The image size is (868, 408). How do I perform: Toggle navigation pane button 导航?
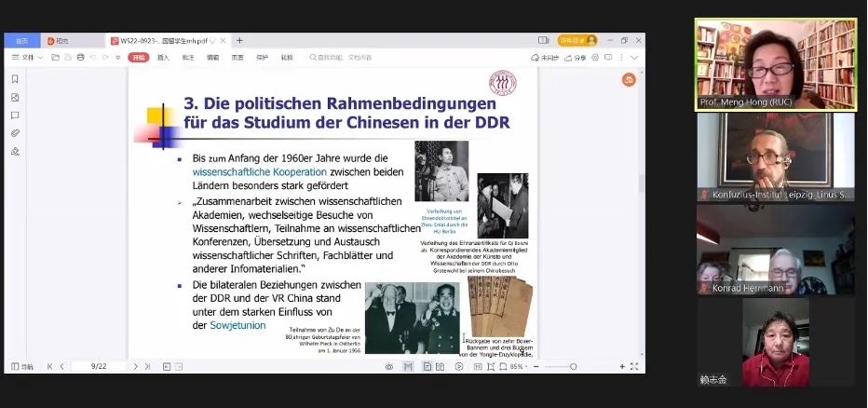point(22,366)
